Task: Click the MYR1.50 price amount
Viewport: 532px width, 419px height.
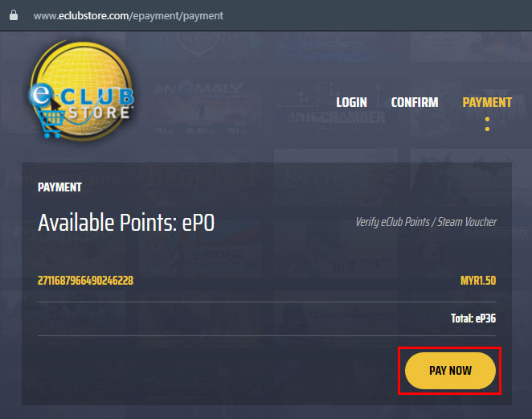Action: tap(478, 281)
